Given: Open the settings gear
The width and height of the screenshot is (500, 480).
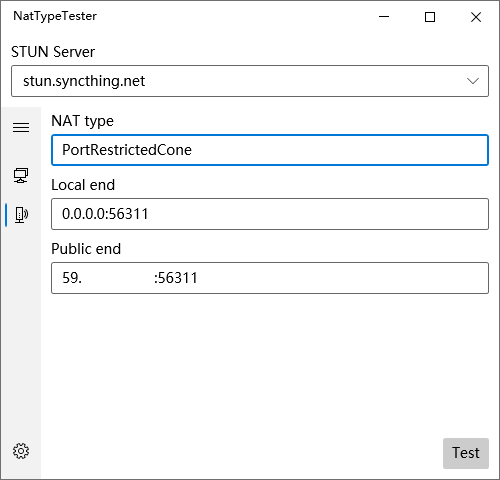Looking at the screenshot, I should [21, 451].
